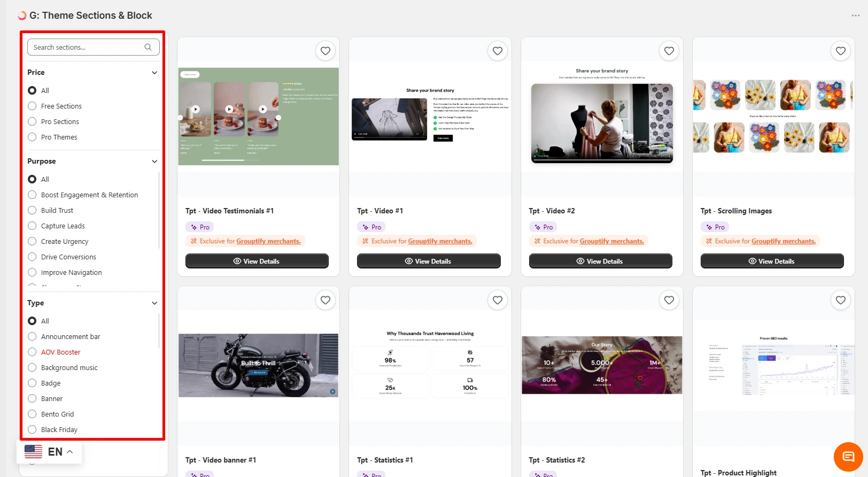Viewport: 868px width, 477px height.
Task: Collapse the Purpose filter section
Action: [x=154, y=161]
